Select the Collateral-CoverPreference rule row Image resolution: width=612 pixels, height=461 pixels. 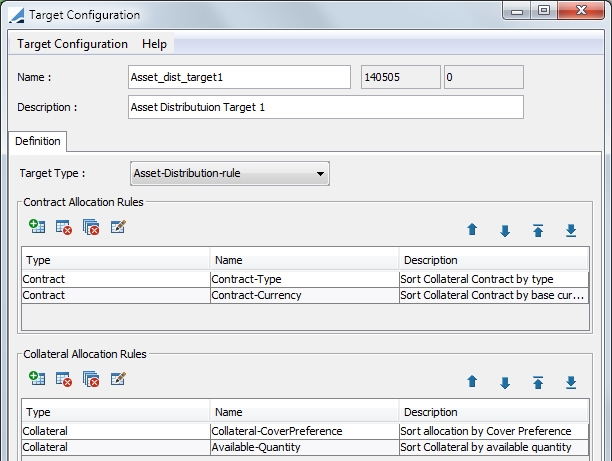click(305, 431)
